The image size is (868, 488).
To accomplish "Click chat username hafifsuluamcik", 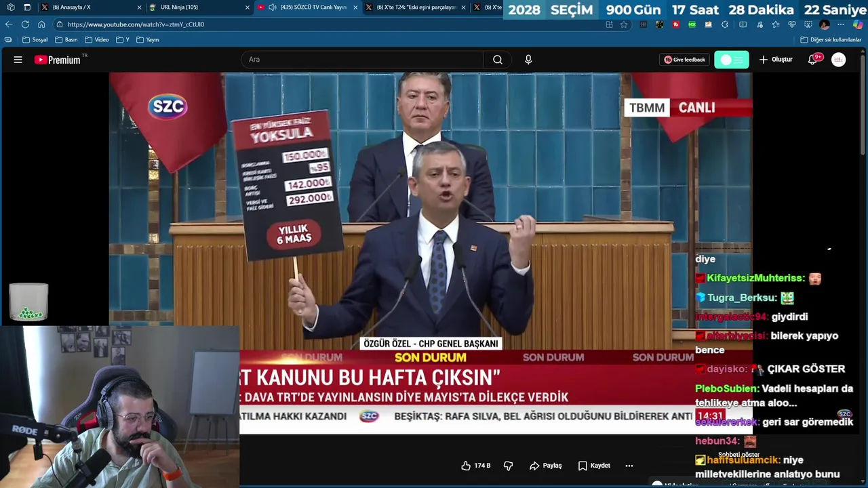I will coord(744,460).
